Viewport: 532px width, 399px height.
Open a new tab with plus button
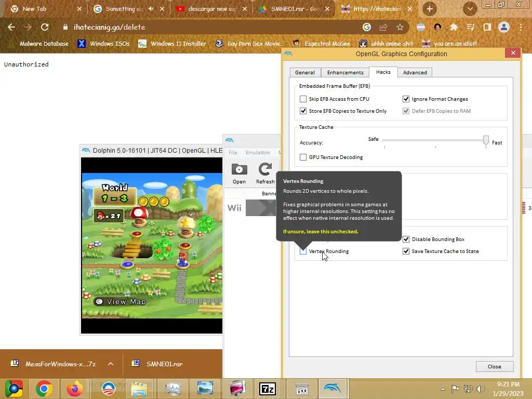pyautogui.click(x=430, y=9)
